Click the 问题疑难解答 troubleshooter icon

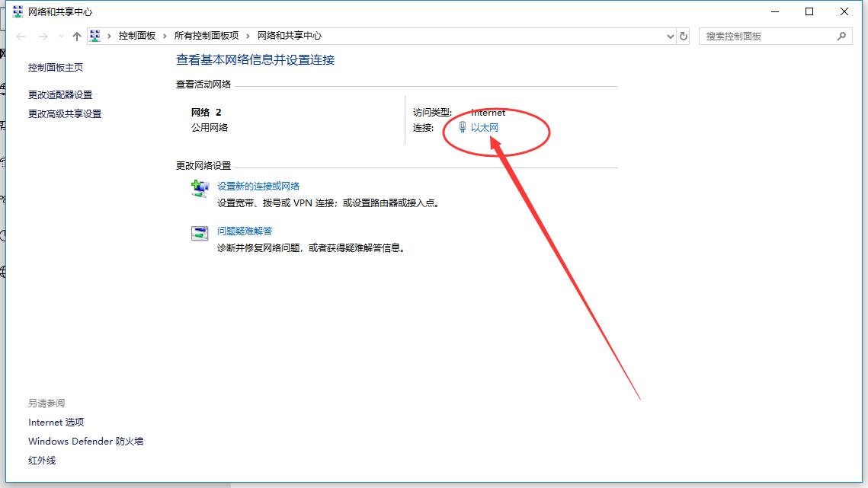pyautogui.click(x=200, y=234)
